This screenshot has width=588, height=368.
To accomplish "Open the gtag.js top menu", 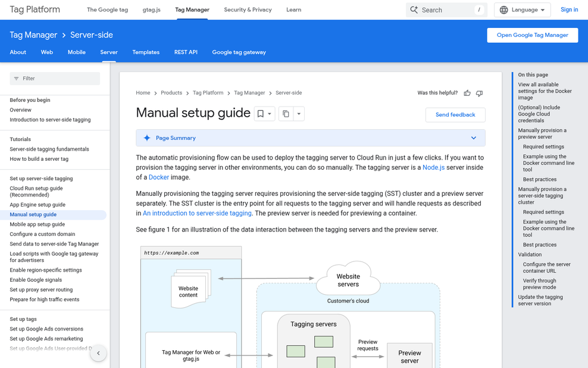I will [x=152, y=10].
